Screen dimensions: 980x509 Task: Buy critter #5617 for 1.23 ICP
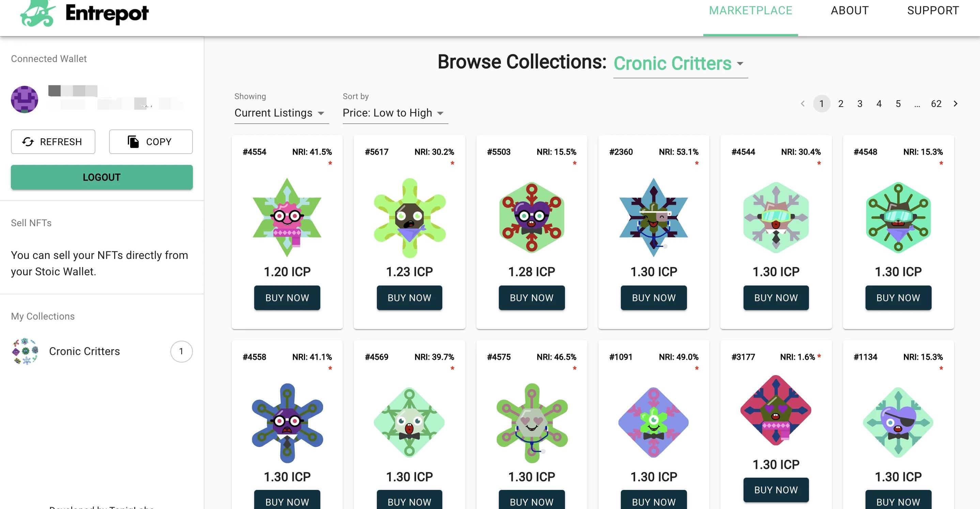409,298
